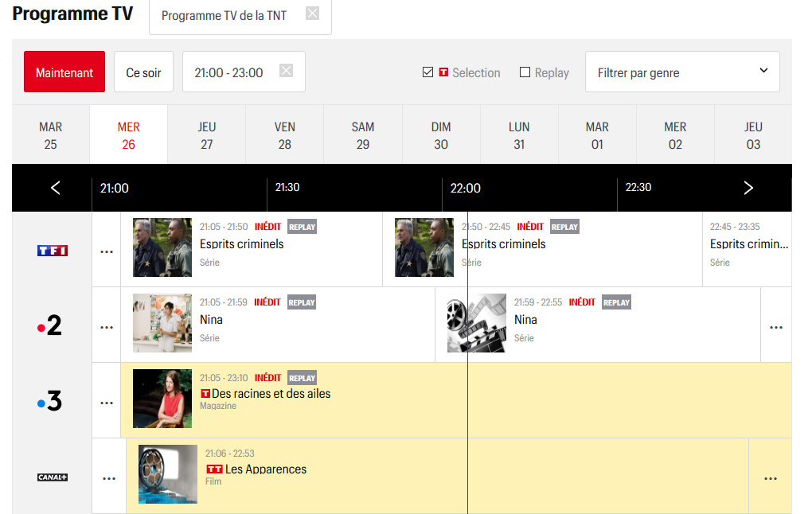Switch to the JEU 27 day tab
Screen dimensions: 812x514
[x=207, y=134]
